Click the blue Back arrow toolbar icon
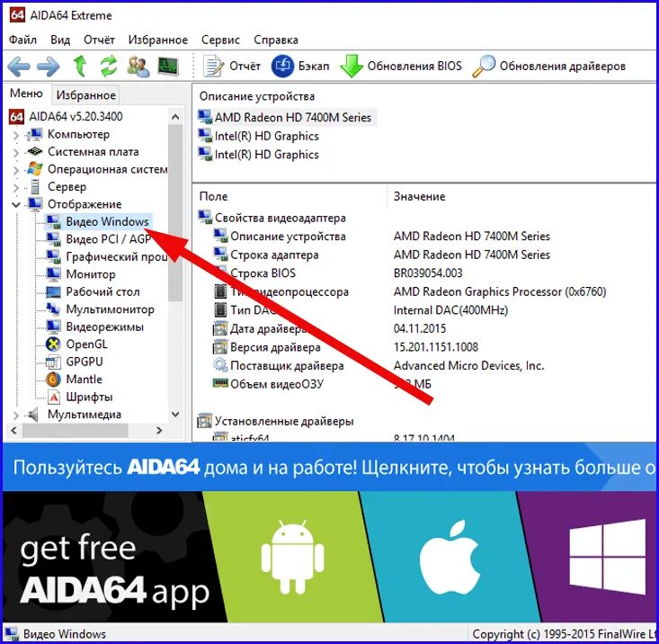659x644 pixels. tap(19, 67)
